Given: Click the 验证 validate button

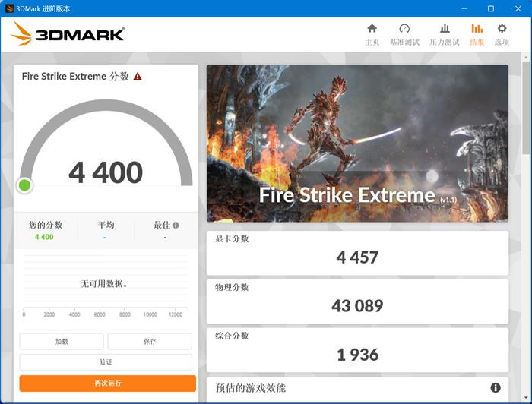Looking at the screenshot, I should point(106,362).
